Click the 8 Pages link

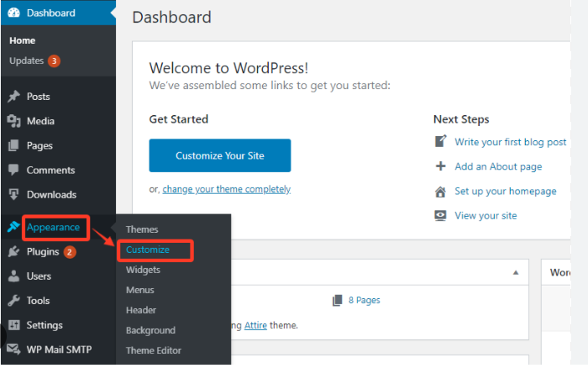(x=362, y=300)
